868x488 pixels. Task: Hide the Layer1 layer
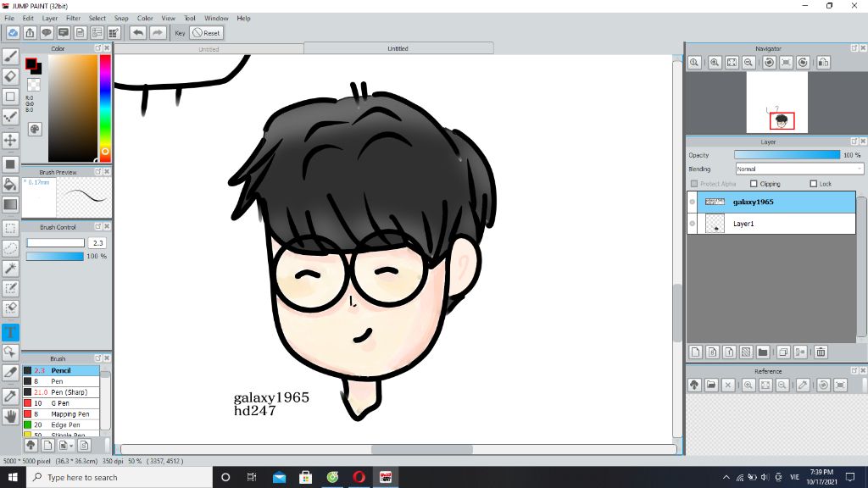pyautogui.click(x=693, y=224)
